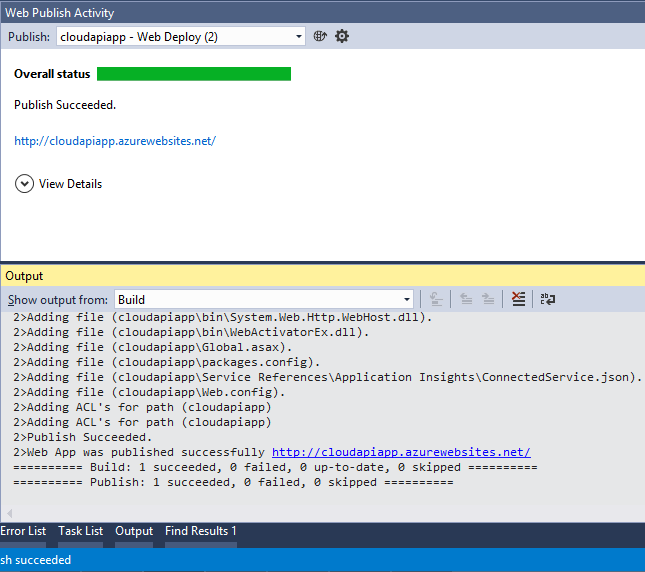645x572 pixels.
Task: Select the Output tab at bottom
Action: (x=134, y=531)
